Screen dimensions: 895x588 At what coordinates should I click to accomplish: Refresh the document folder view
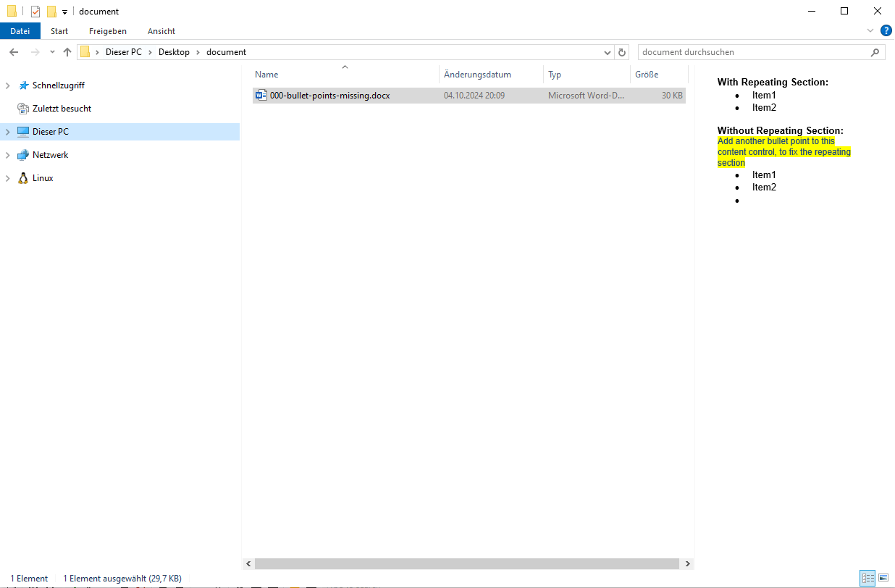(x=622, y=52)
